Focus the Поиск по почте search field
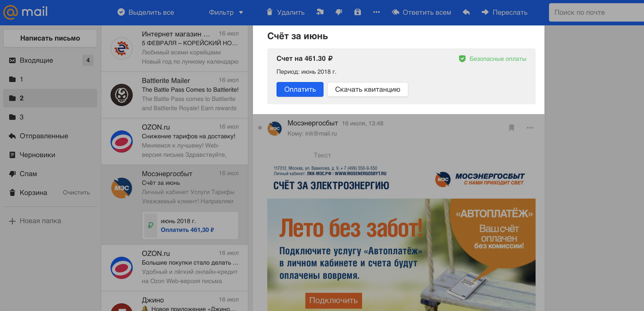 pyautogui.click(x=596, y=12)
